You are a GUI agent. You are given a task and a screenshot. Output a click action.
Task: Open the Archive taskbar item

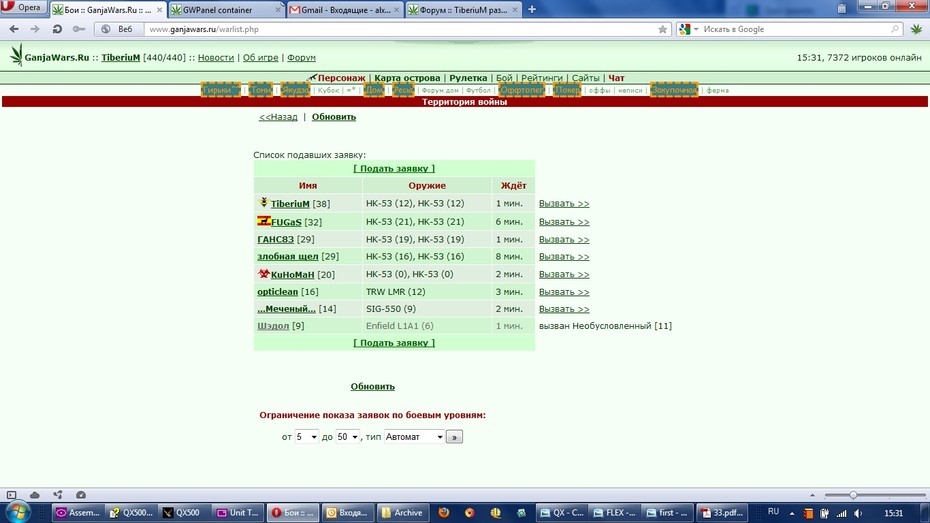click(x=403, y=513)
